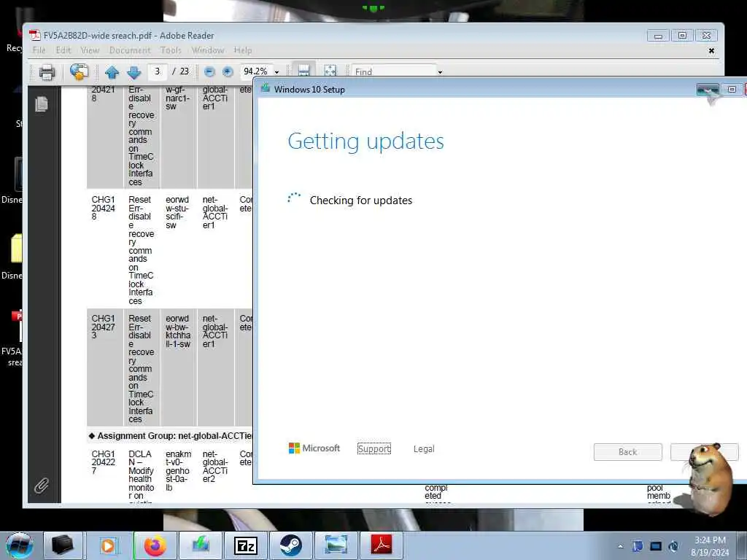Viewport: 747px width, 560px height.
Task: Go to previous page with up arrow
Action: pyautogui.click(x=112, y=72)
